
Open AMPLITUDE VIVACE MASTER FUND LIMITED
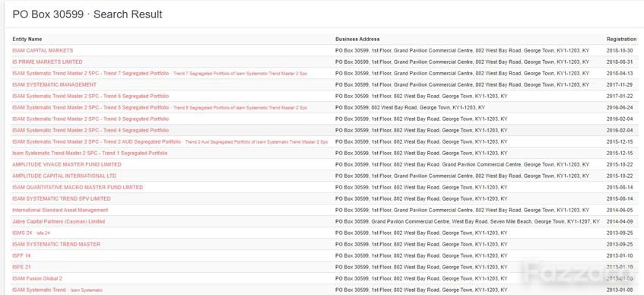[x=67, y=164]
